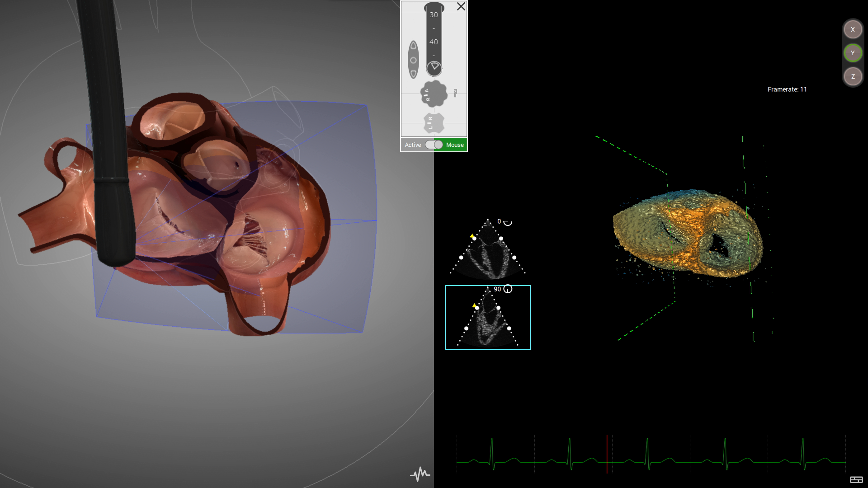Screen dimensions: 868x488
Task: Select the 90 degree ultrasound thumbnail
Action: [x=488, y=317]
